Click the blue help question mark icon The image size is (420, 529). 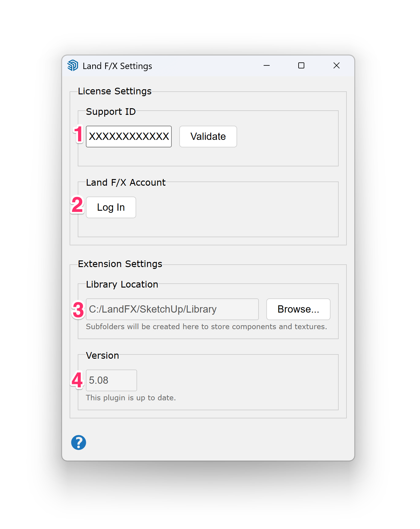click(79, 442)
